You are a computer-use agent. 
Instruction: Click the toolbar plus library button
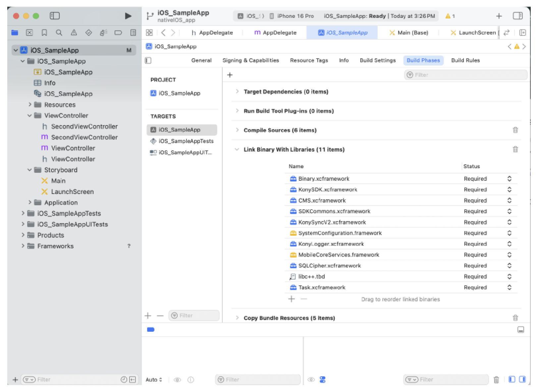[x=499, y=16]
